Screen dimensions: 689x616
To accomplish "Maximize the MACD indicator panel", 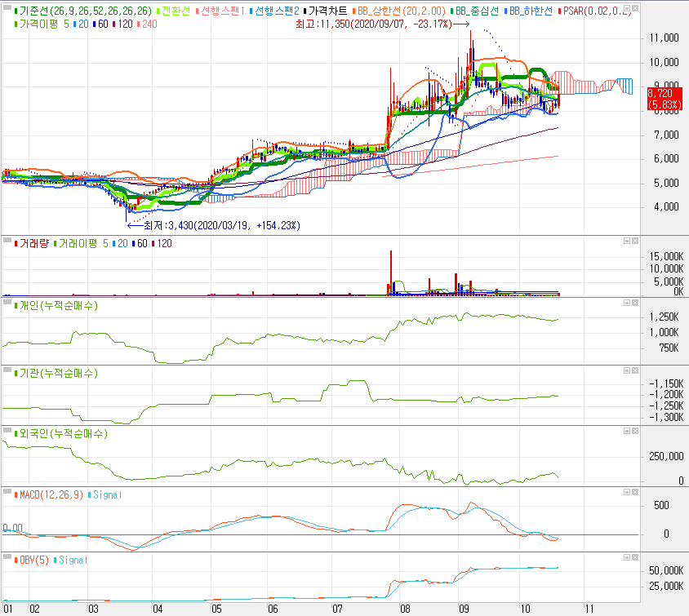I will (627, 492).
